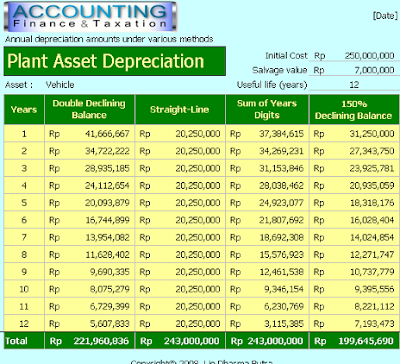400x364 pixels.
Task: Select cell with value 20,935,059
Action: click(x=354, y=186)
